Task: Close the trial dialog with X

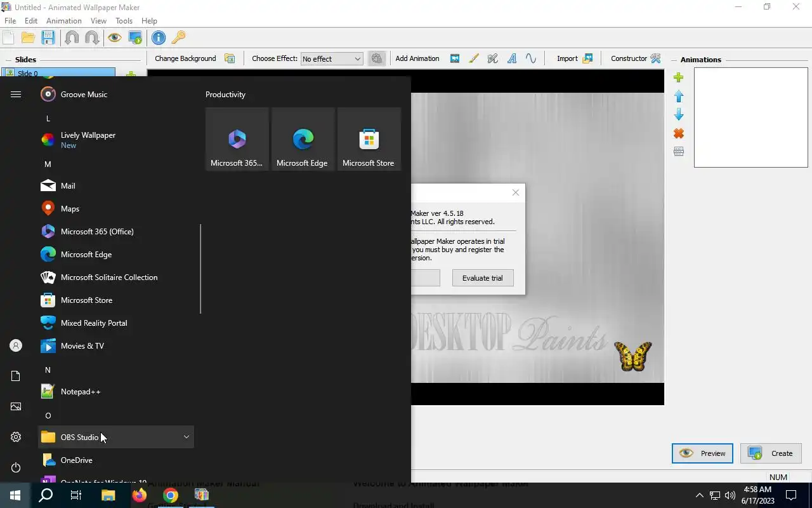Action: click(516, 192)
